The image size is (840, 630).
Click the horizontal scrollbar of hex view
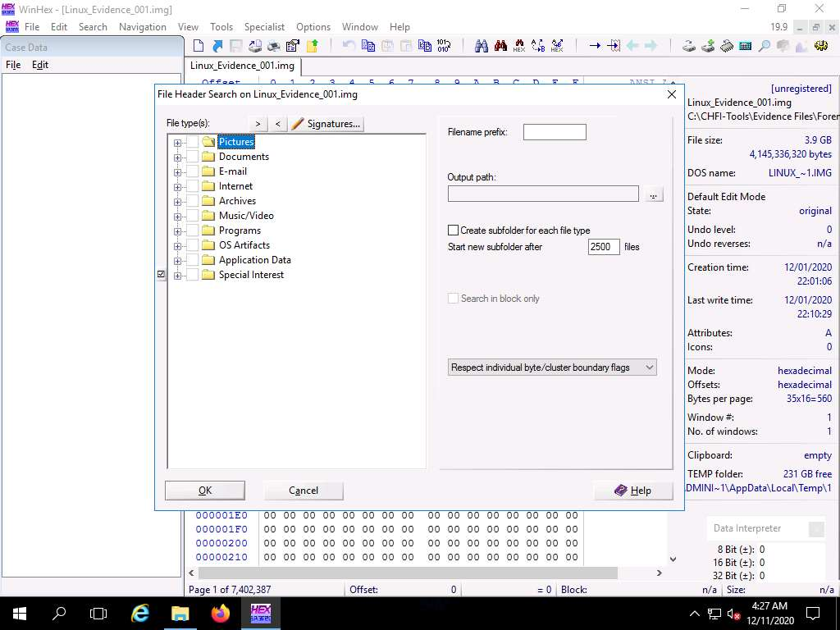[408, 573]
